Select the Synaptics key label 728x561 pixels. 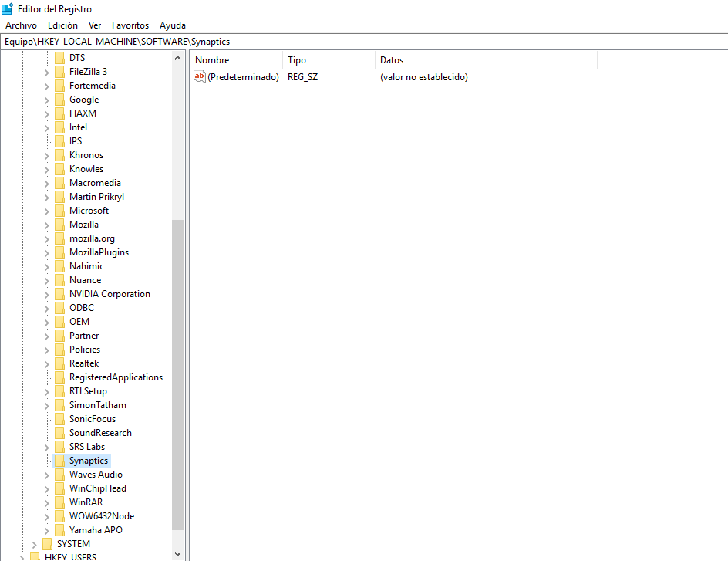point(89,461)
